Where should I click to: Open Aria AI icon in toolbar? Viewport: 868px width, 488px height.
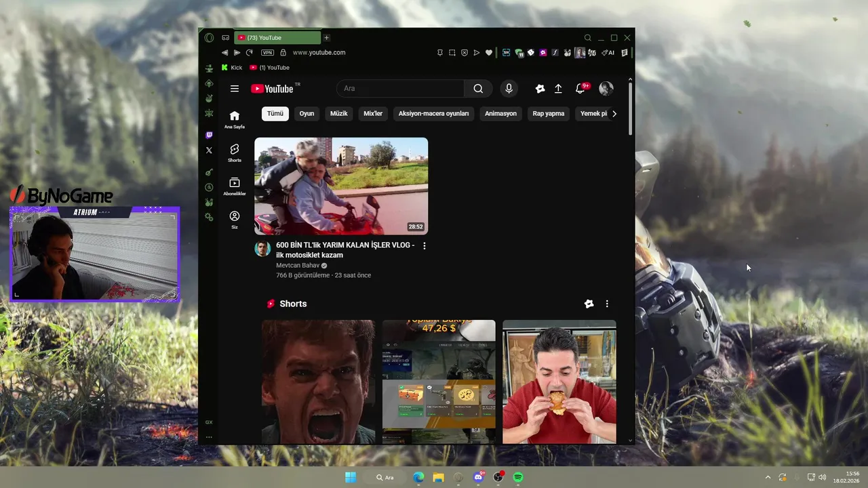click(608, 52)
